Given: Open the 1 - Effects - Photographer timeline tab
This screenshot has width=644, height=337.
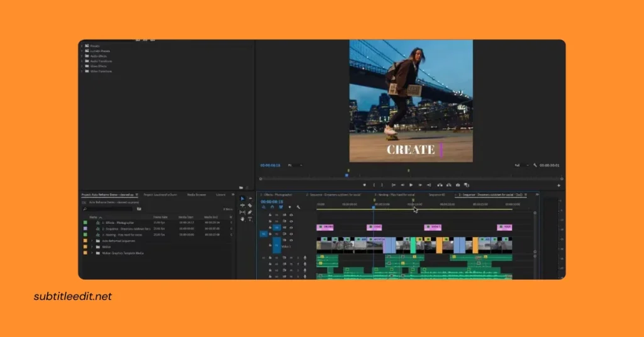Looking at the screenshot, I should (276, 195).
